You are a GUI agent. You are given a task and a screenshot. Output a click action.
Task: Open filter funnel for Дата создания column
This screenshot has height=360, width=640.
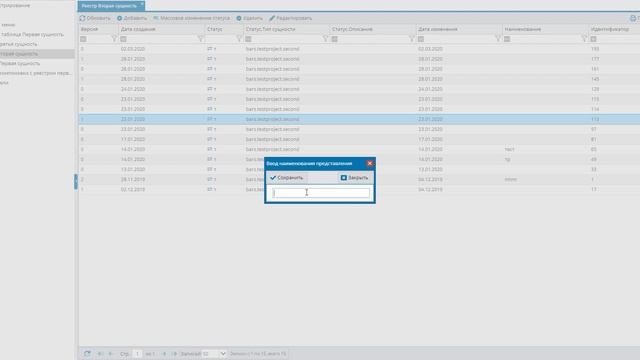tap(200, 39)
